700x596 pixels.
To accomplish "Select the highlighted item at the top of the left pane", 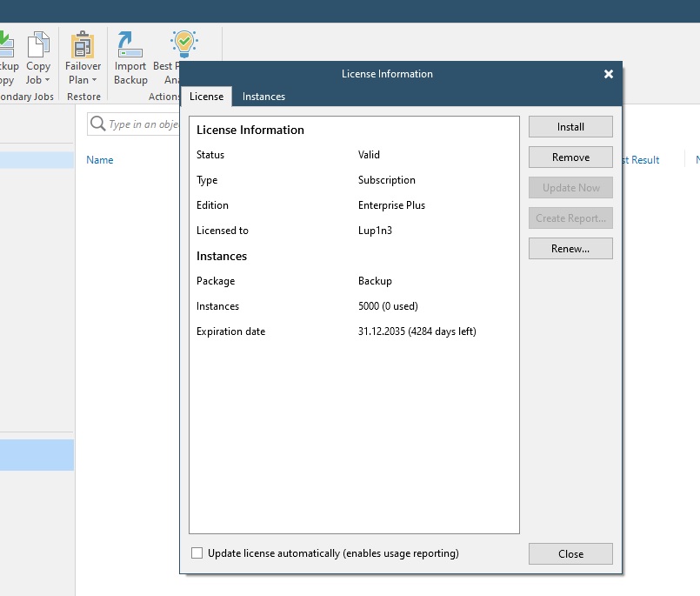I will tap(37, 160).
